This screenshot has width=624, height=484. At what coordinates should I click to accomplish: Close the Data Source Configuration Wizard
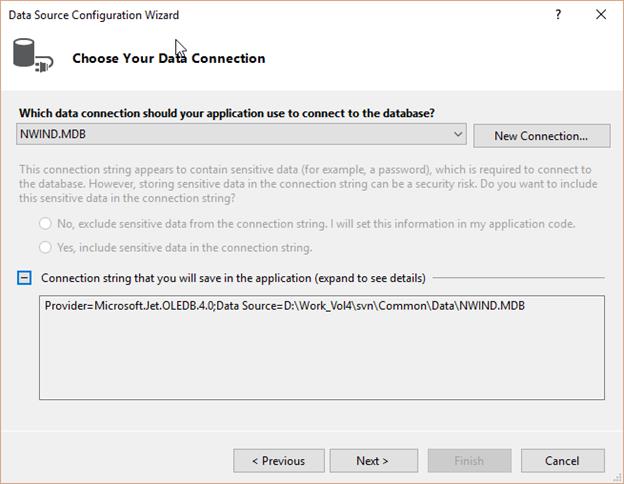click(x=601, y=15)
